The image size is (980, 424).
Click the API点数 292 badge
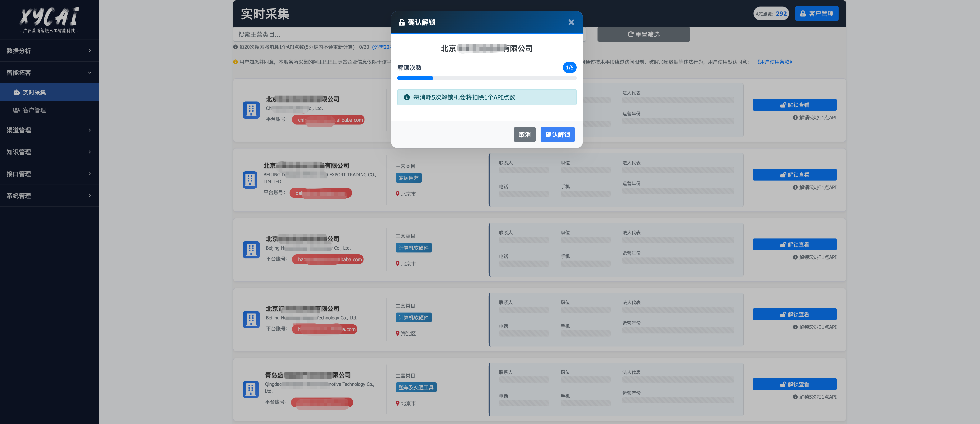[x=771, y=14]
